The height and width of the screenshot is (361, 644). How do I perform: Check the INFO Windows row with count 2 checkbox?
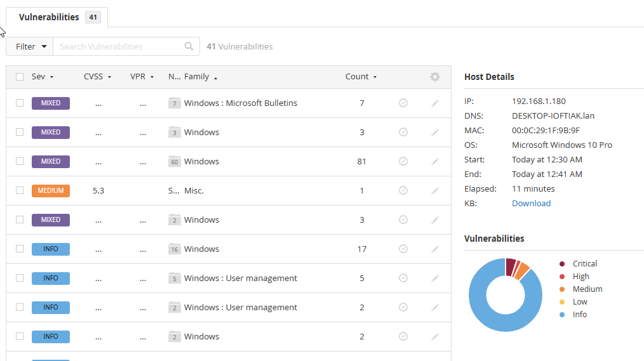(x=20, y=336)
